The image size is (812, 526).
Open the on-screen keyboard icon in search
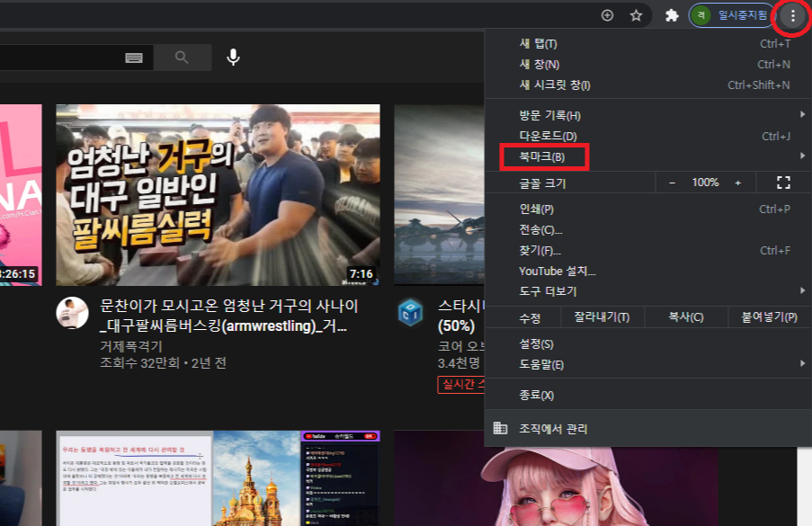click(x=134, y=58)
